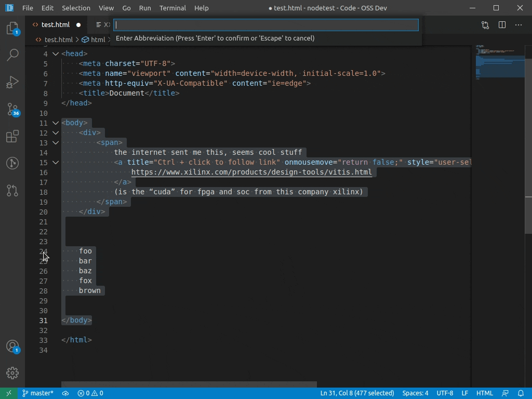Click the Ln 31, Col 8 cursor position

(357, 393)
